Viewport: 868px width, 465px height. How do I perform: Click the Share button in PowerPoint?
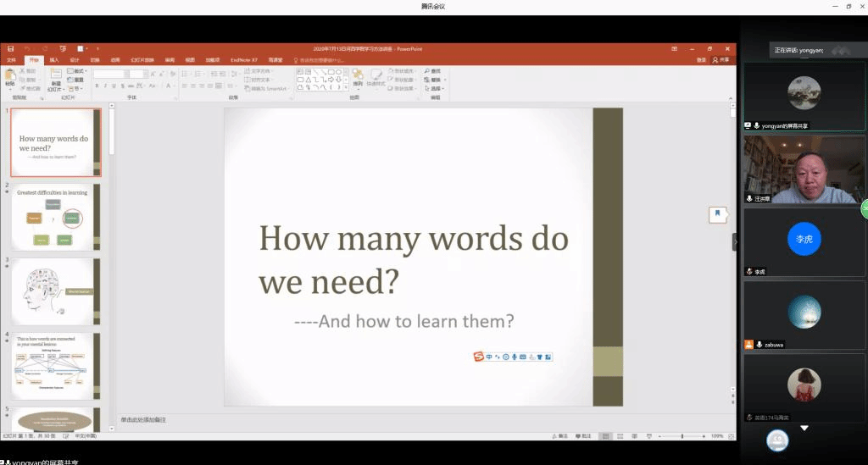pos(721,60)
